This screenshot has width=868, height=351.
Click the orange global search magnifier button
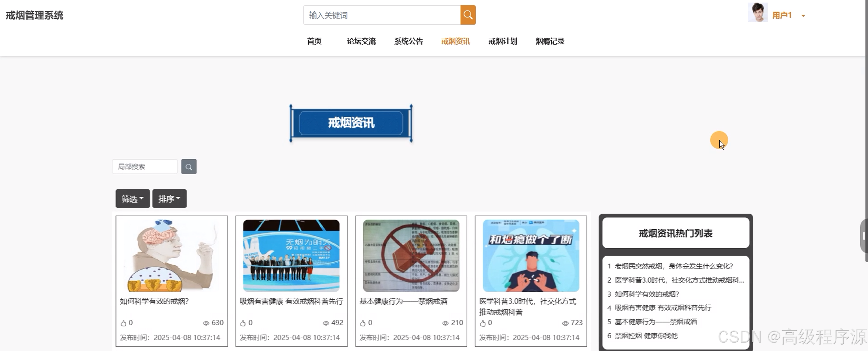coord(468,15)
